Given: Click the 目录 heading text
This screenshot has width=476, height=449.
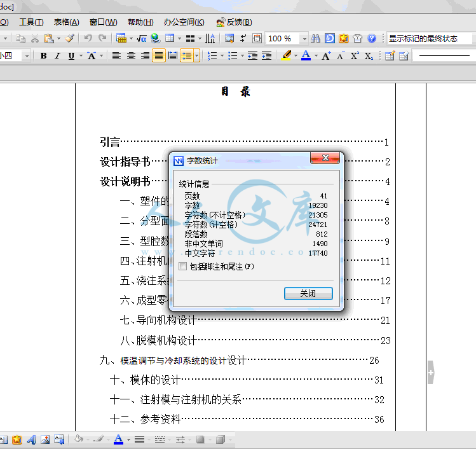Looking at the screenshot, I should (x=236, y=92).
